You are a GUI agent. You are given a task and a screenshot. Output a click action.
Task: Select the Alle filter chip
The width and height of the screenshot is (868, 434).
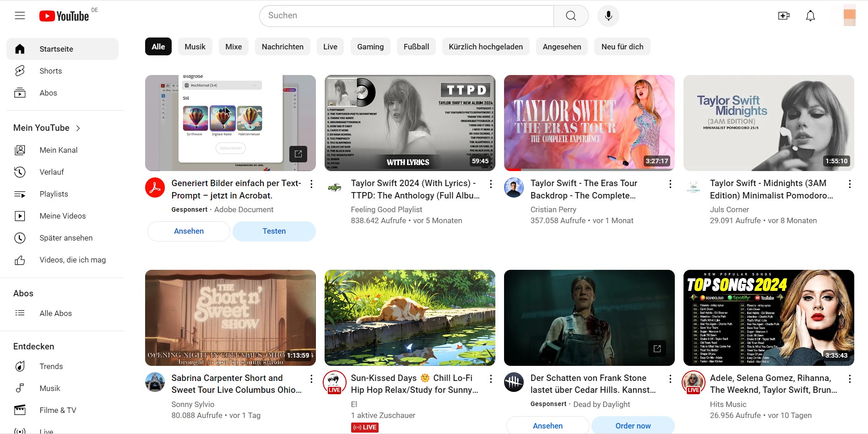pos(158,47)
